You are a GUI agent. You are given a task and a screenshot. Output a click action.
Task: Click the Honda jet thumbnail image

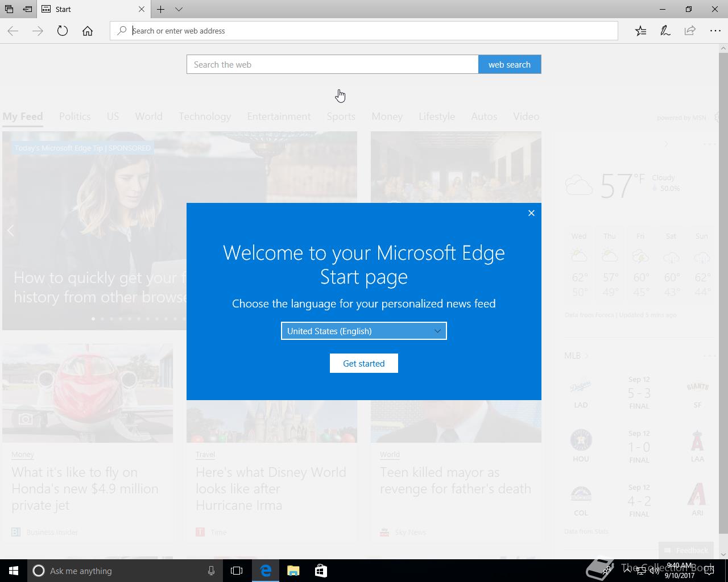(x=88, y=393)
